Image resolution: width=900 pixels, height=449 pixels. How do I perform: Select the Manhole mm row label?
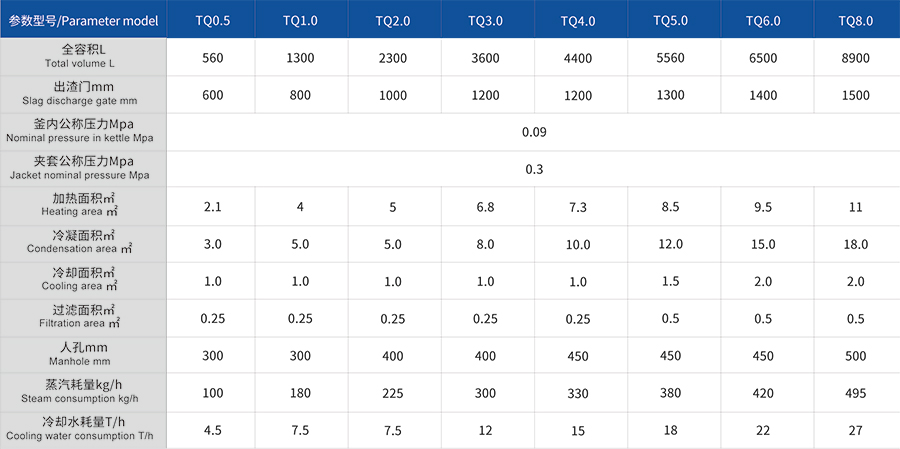83,355
